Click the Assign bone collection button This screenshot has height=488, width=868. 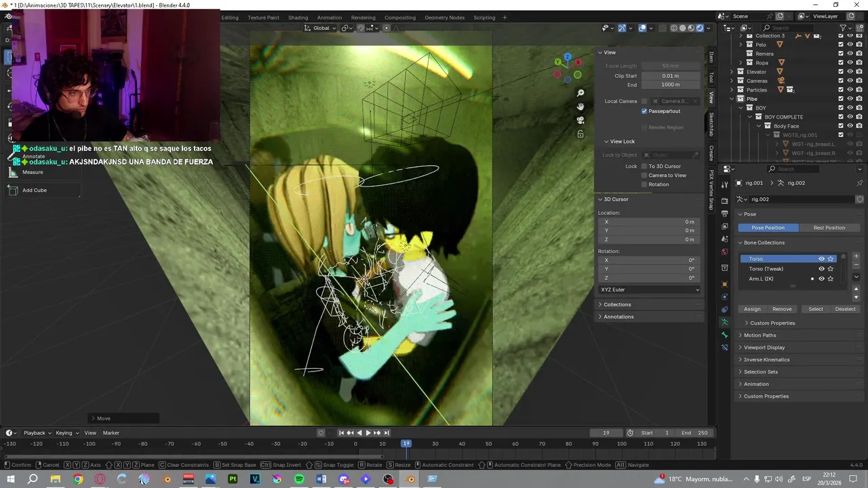pyautogui.click(x=752, y=309)
